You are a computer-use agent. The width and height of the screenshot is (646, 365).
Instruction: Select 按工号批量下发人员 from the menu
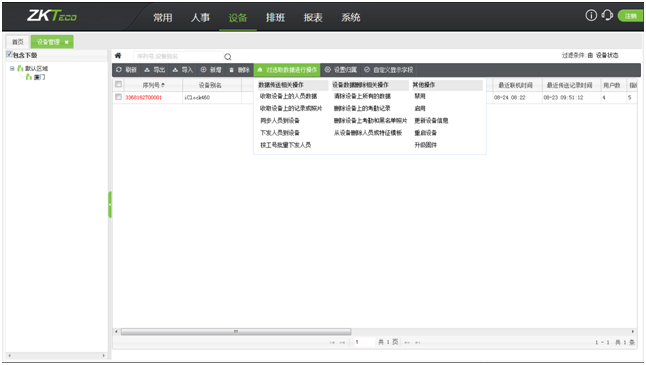click(x=286, y=145)
